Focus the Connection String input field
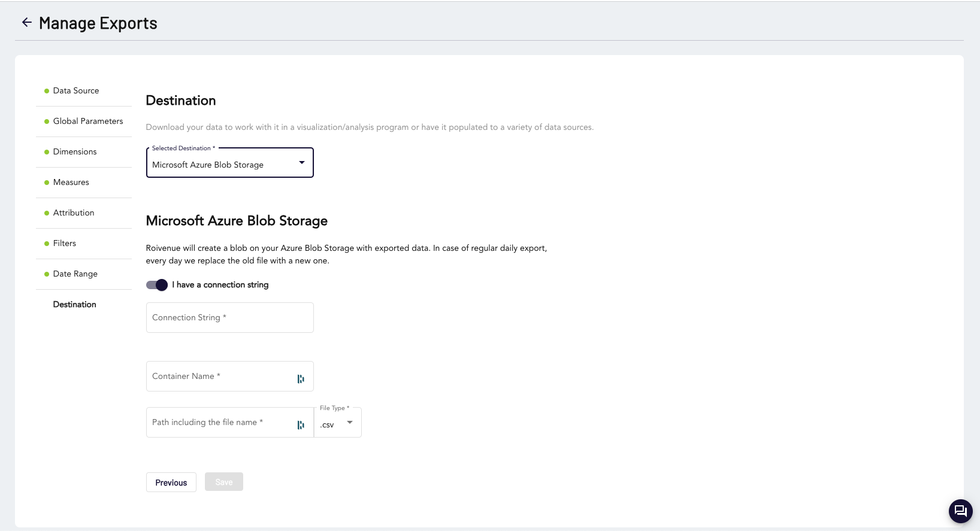980x531 pixels. [229, 318]
